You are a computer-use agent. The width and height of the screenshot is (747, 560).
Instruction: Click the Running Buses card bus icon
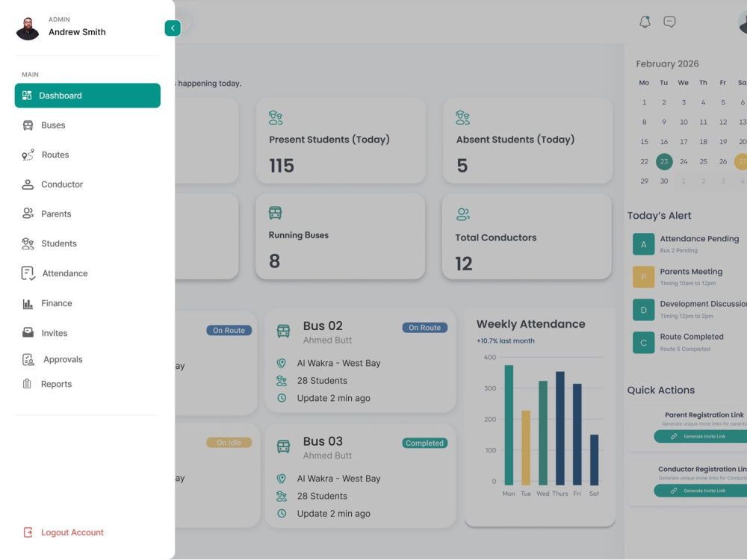click(276, 213)
